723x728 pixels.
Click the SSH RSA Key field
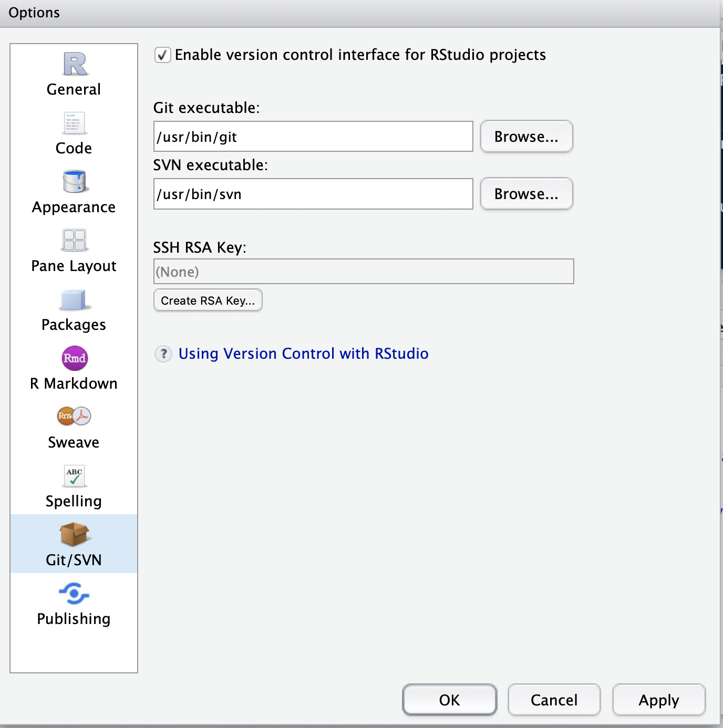(x=364, y=272)
